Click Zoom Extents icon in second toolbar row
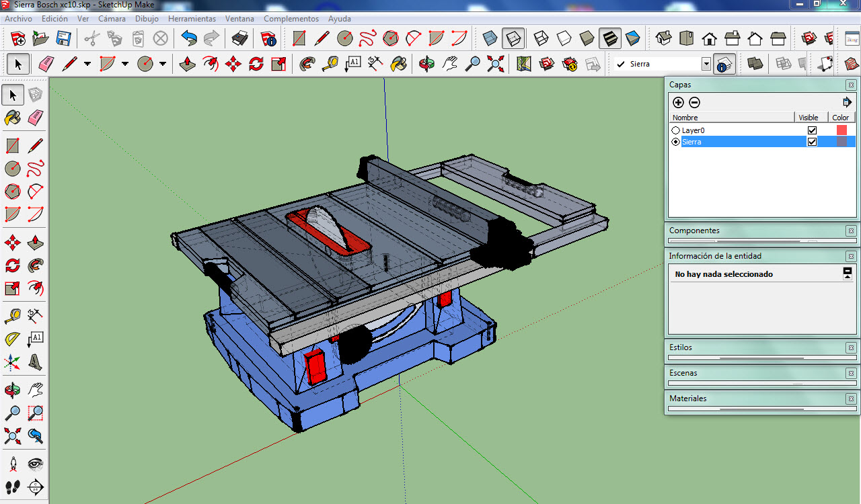Image resolution: width=861 pixels, height=504 pixels. (496, 65)
